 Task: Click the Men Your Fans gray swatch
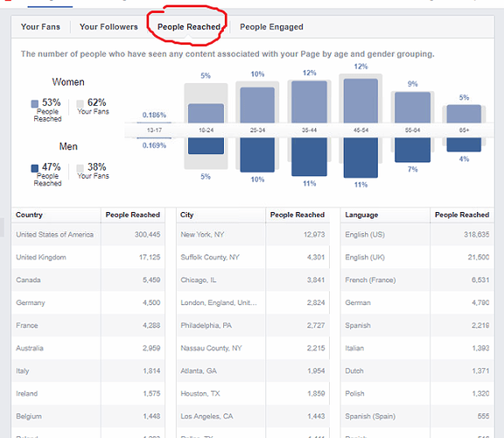(x=80, y=168)
